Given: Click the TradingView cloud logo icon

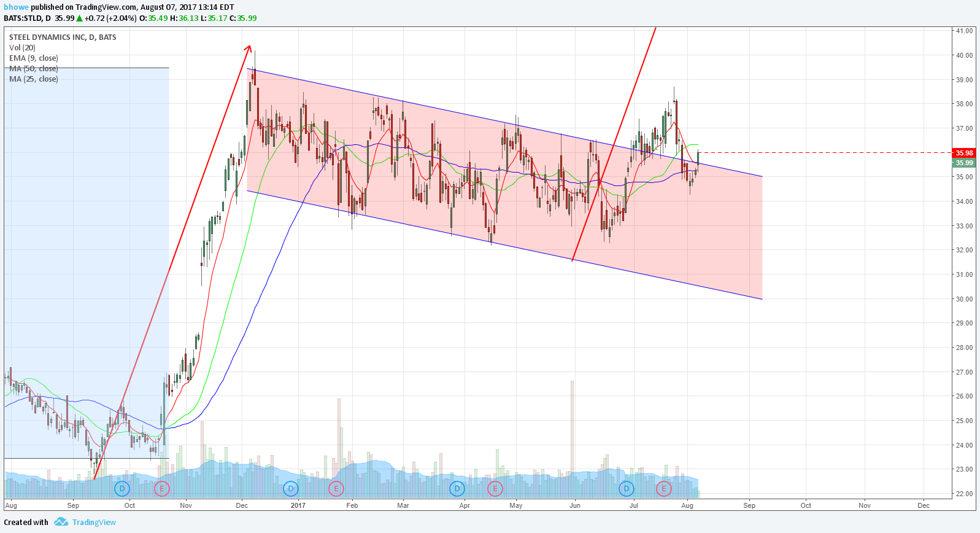Looking at the screenshot, I should tap(61, 522).
